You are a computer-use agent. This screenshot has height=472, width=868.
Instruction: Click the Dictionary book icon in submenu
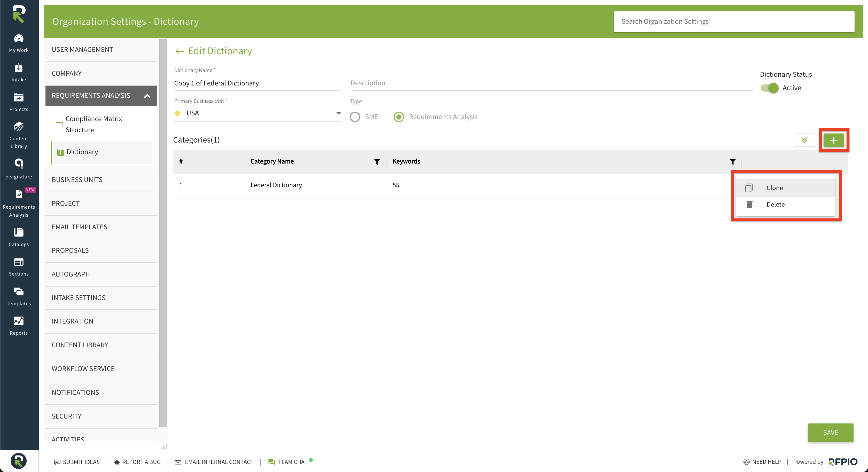click(x=60, y=152)
